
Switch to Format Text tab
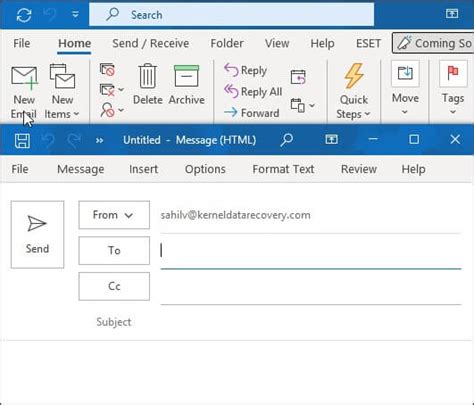(283, 169)
